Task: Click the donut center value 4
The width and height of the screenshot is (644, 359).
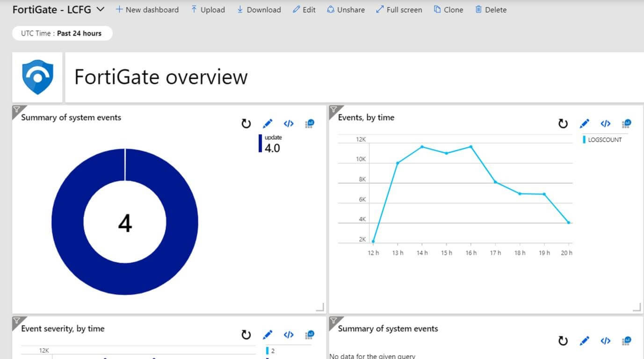Action: (x=125, y=223)
